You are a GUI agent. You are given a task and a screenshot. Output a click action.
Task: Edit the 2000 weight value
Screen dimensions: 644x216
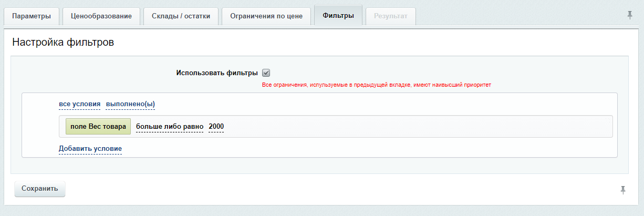[x=216, y=127]
